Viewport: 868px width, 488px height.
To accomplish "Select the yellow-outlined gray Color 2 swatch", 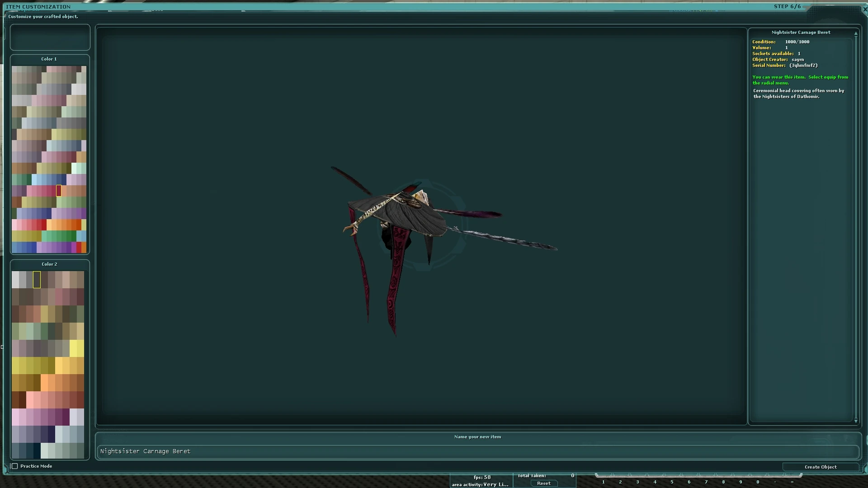I will point(37,280).
